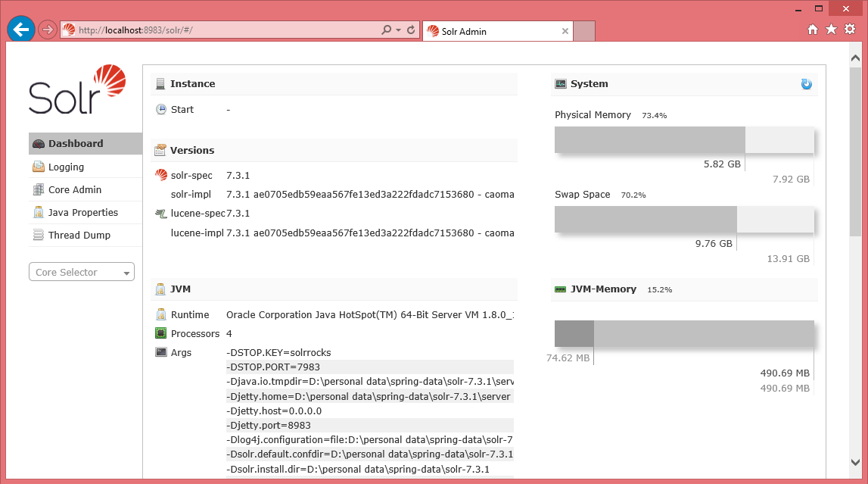Click the Thread Dump stack icon
Screen dimensions: 868x484
38,235
